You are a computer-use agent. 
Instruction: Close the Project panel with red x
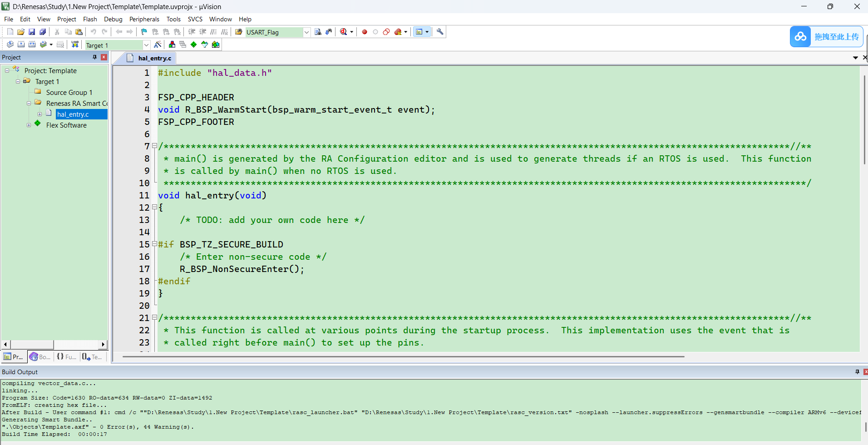click(104, 57)
